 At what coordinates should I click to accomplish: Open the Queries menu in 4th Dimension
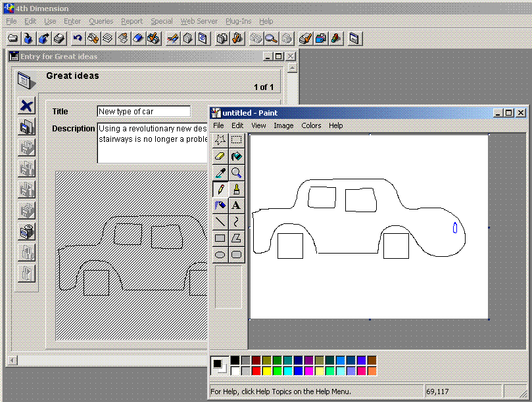pos(101,21)
